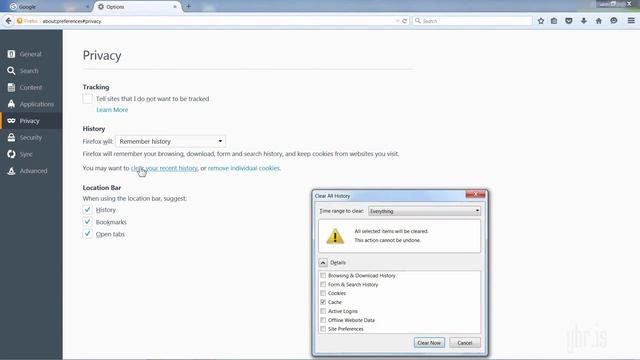Image resolution: width=640 pixels, height=360 pixels.
Task: Show bookmarks list icon in toolbar
Action: (554, 21)
